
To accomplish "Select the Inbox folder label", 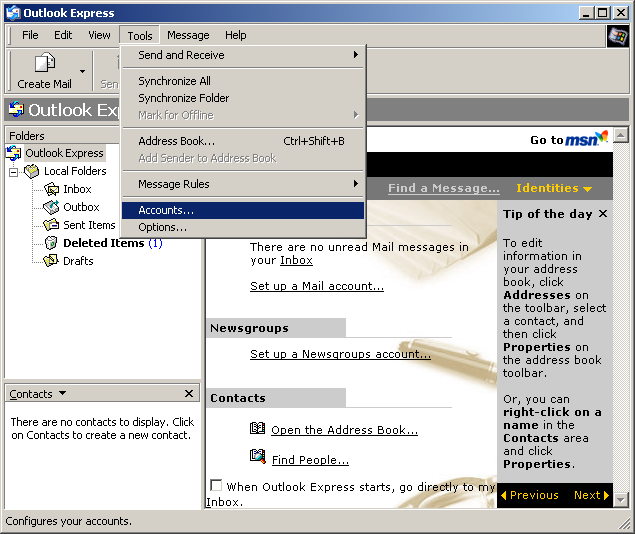I will (77, 189).
